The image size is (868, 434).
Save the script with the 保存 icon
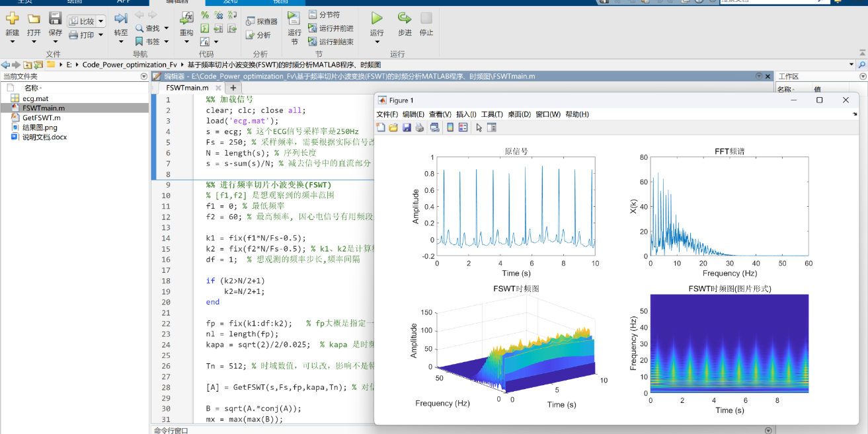[55, 18]
